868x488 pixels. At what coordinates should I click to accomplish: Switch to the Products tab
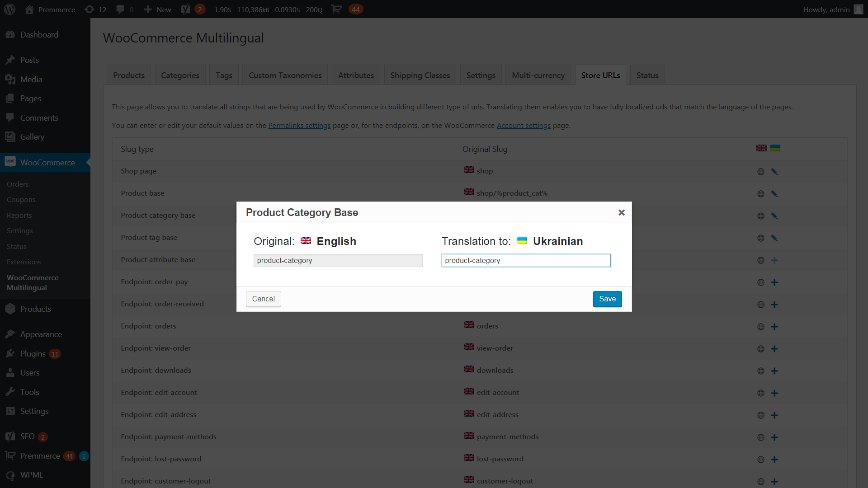coord(129,75)
